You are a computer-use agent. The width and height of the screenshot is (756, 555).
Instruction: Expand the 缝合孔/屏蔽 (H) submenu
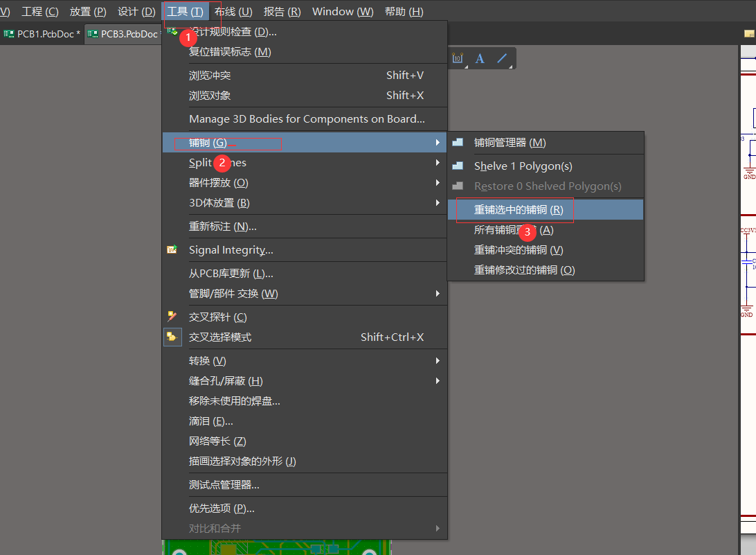[x=305, y=381]
